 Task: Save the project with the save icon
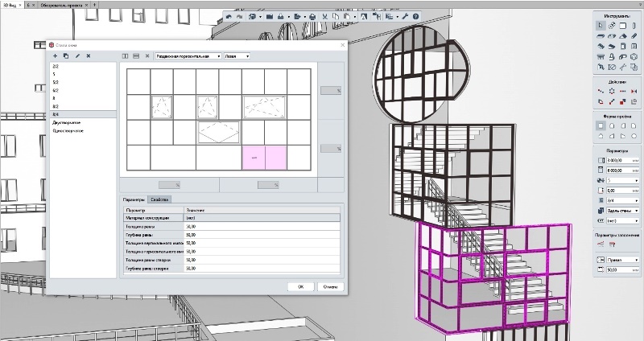[280, 17]
